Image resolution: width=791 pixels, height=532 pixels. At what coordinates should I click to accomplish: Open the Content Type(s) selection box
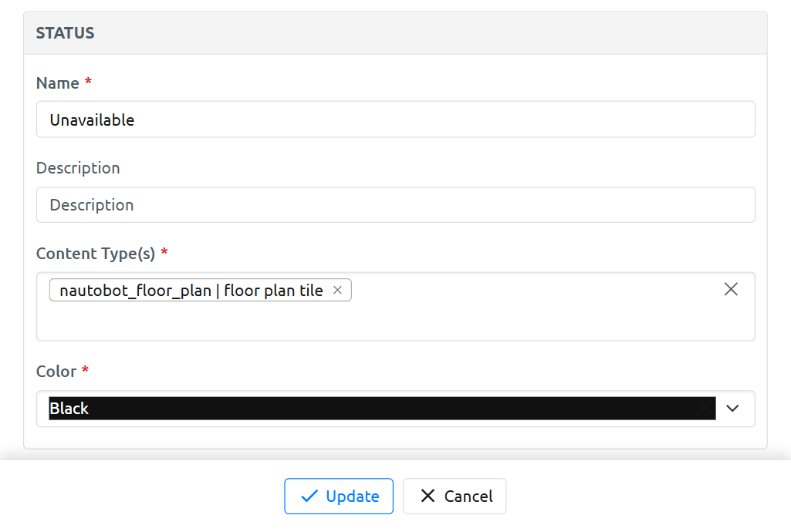(540, 316)
